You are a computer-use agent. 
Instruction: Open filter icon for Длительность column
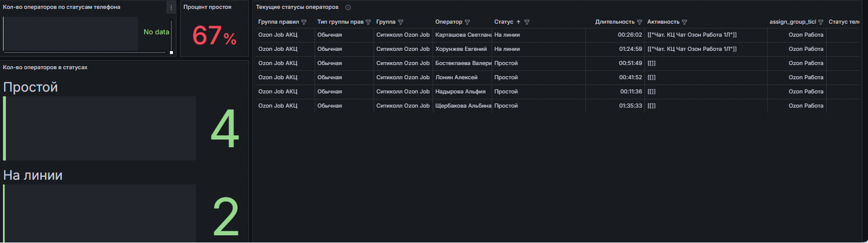pyautogui.click(x=640, y=22)
